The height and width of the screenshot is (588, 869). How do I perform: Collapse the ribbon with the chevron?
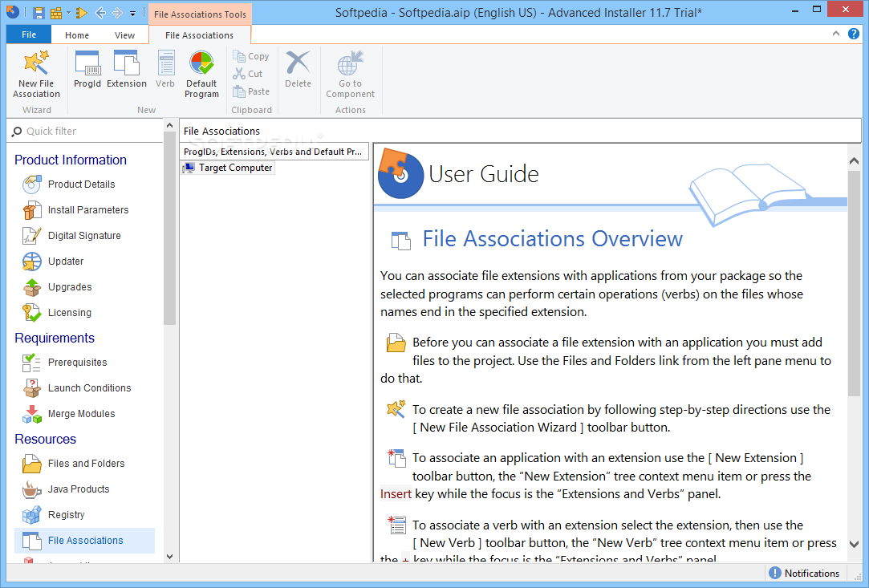[836, 34]
